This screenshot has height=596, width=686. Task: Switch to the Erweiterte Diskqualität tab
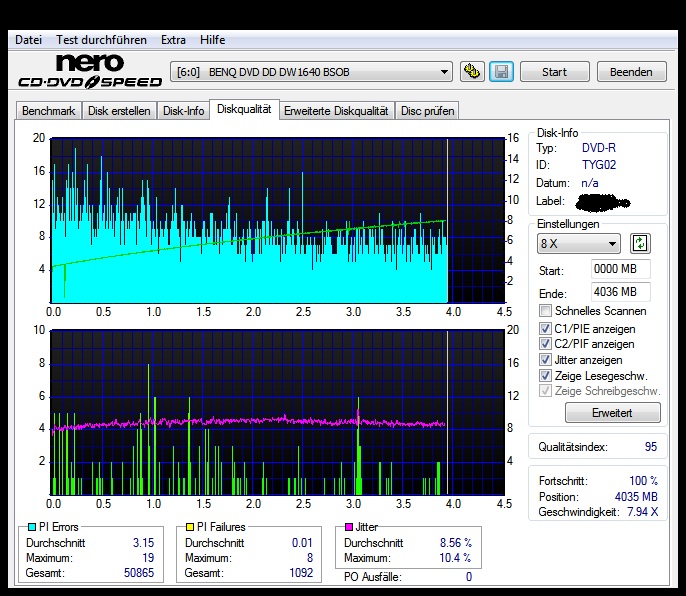pos(336,111)
